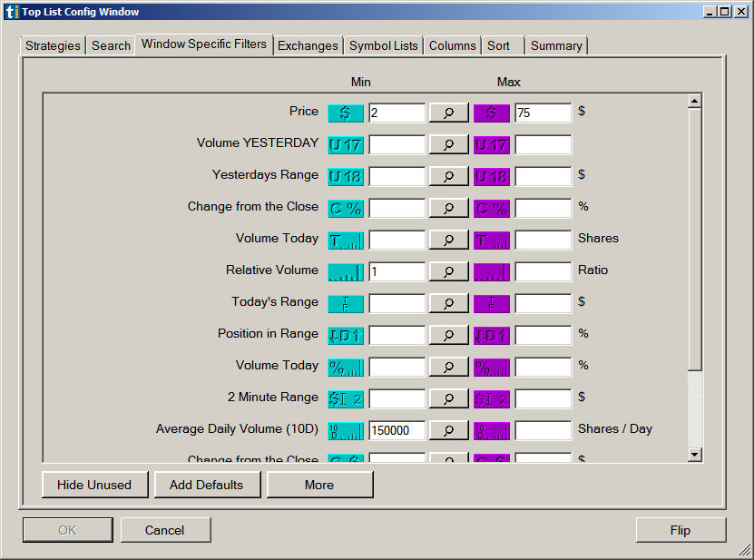Click the Hide Unused button
Viewport: 754px width, 560px height.
point(94,485)
